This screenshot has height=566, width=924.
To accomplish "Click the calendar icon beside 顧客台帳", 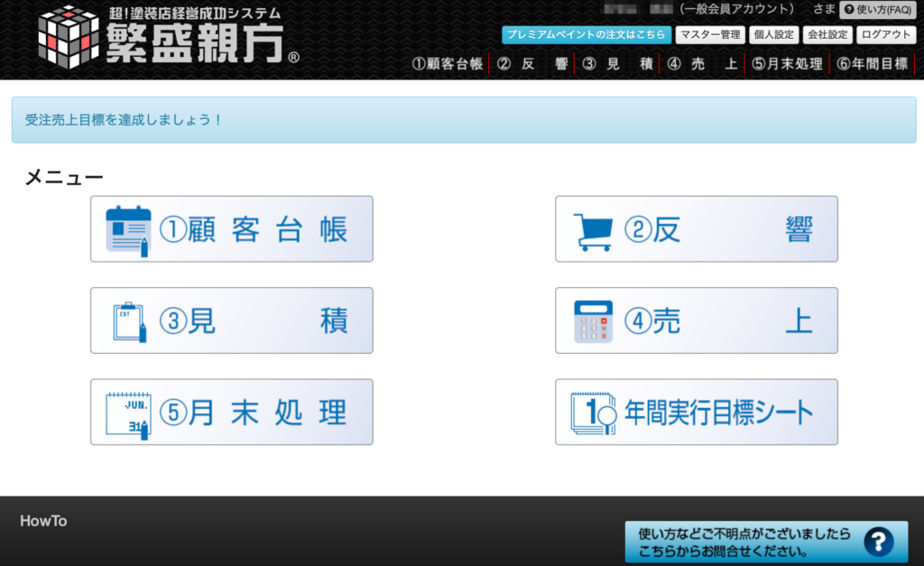I will coord(128,230).
